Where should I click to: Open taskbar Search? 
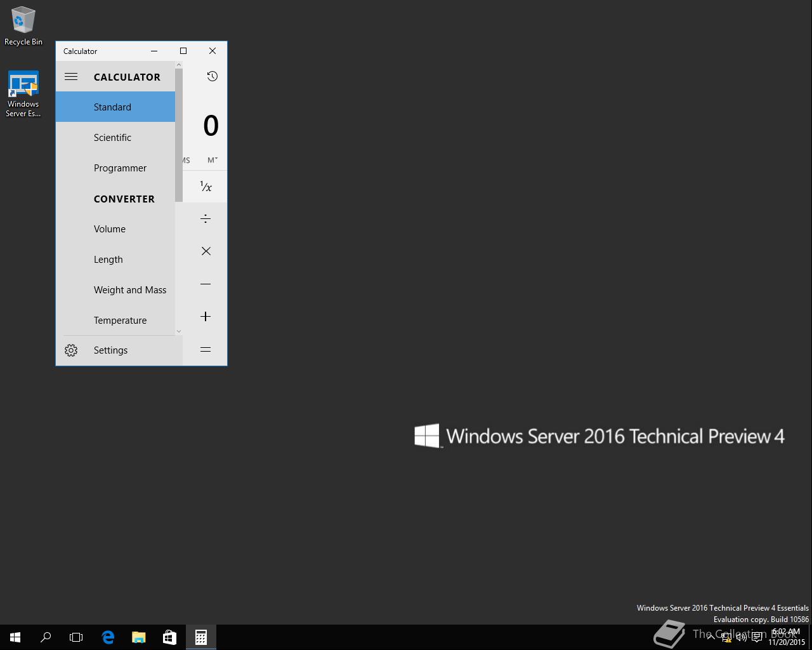(x=46, y=637)
